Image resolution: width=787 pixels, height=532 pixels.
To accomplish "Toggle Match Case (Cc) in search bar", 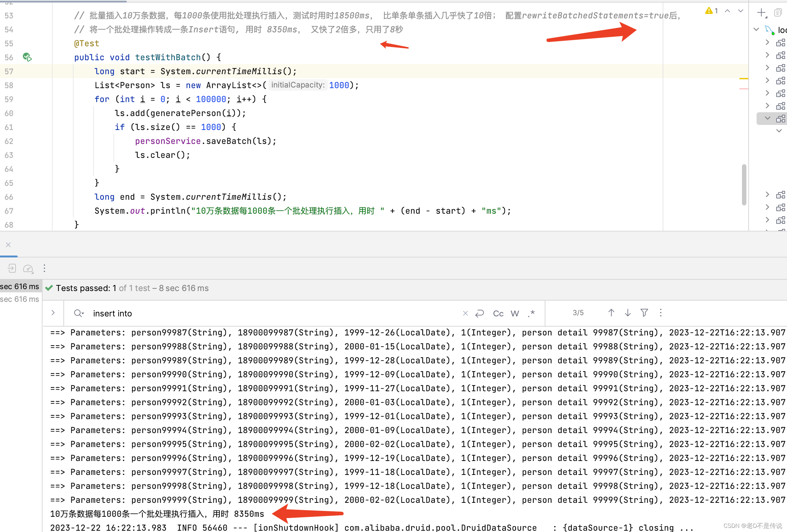I will [x=498, y=314].
